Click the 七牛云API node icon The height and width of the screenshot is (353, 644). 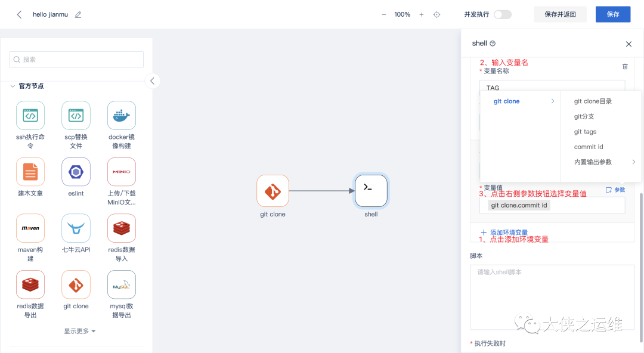click(76, 228)
